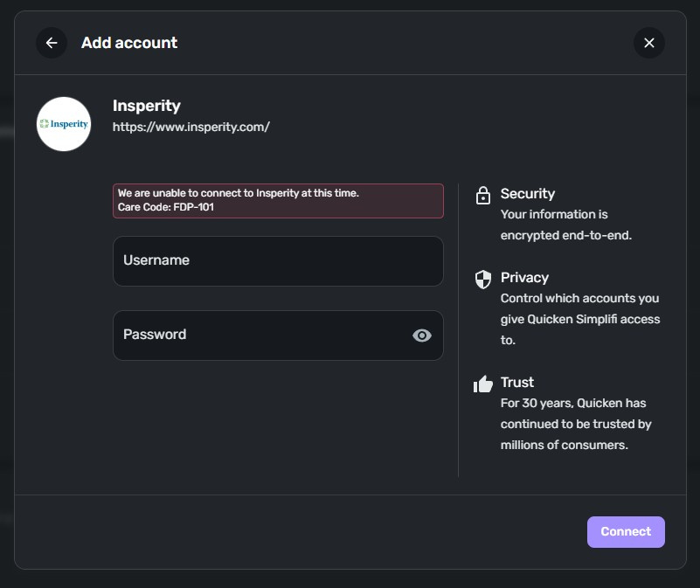Image resolution: width=700 pixels, height=588 pixels.
Task: Click the Trust thumbs-up icon
Action: (482, 384)
